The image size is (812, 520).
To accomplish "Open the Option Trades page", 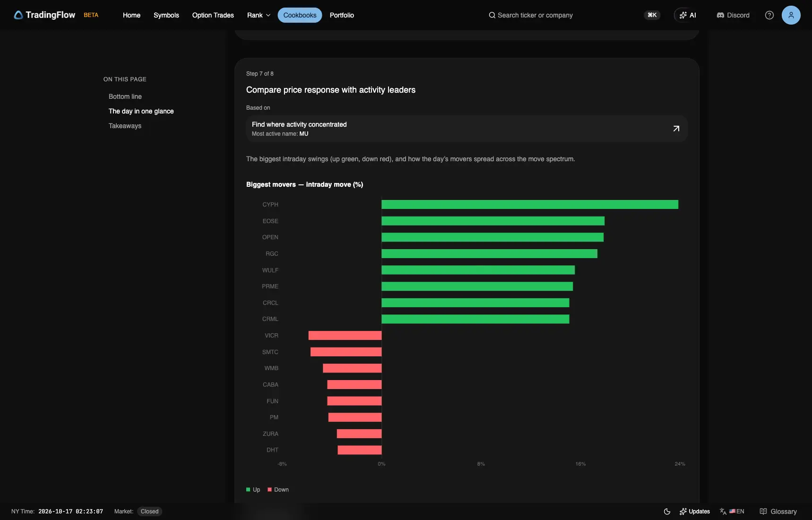I will click(213, 15).
